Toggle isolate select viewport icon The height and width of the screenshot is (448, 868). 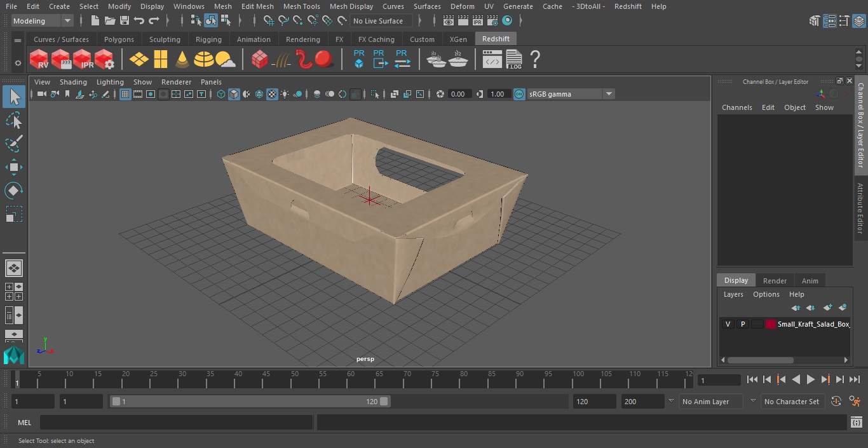click(x=375, y=94)
